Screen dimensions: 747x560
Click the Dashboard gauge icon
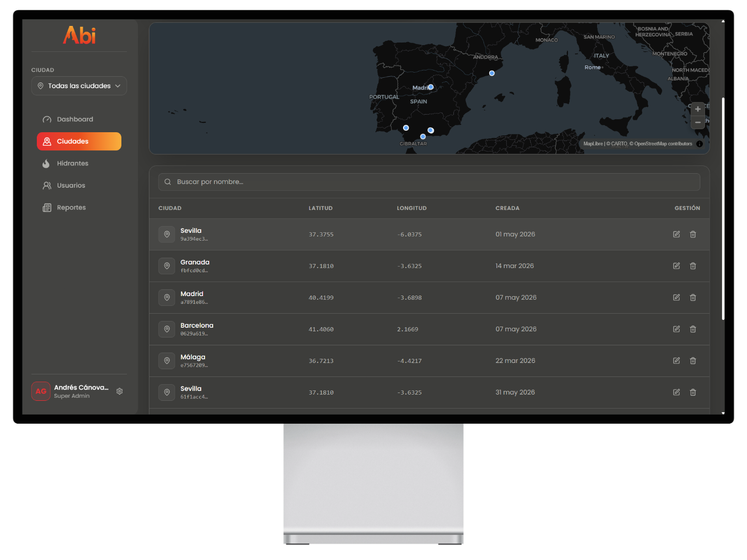[47, 119]
